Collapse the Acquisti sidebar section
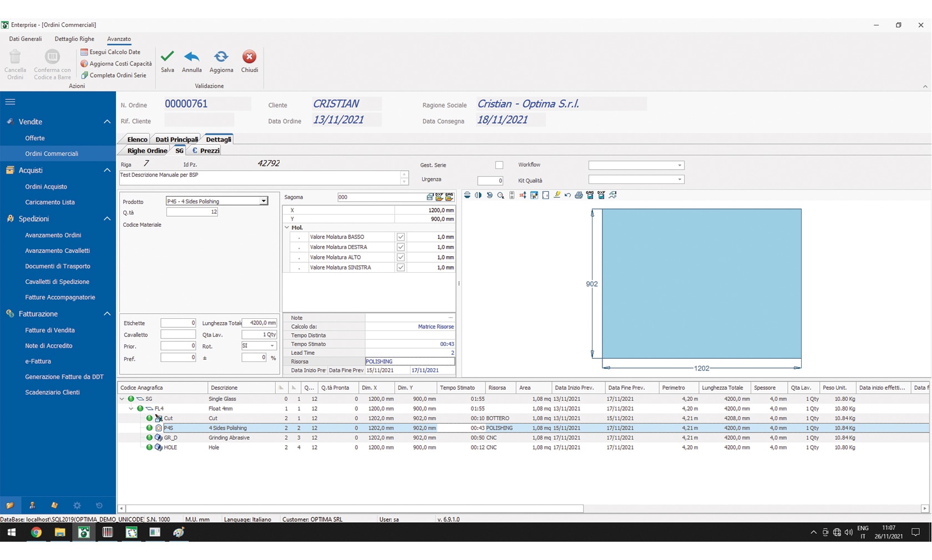This screenshot has height=560, width=932. coord(107,170)
